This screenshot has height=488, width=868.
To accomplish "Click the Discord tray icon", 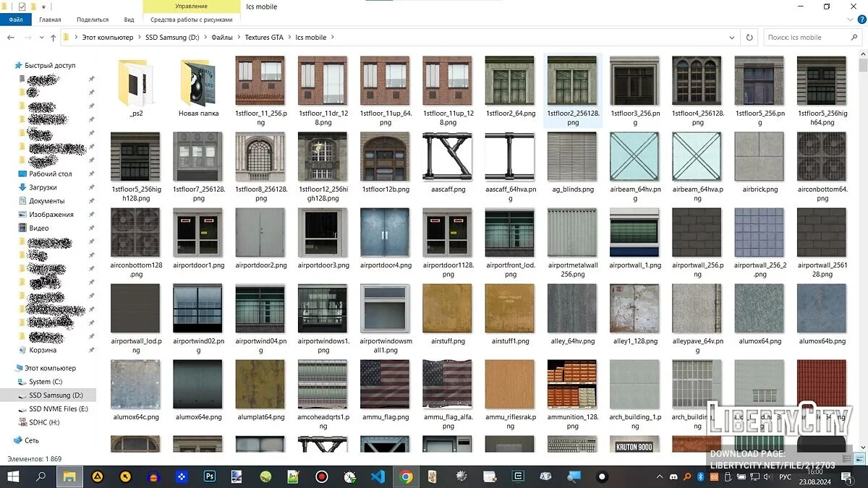I will (x=675, y=476).
